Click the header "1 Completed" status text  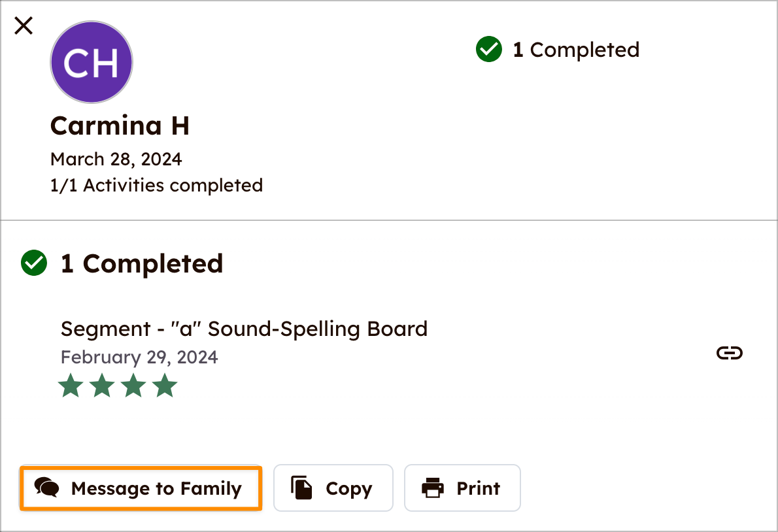point(576,50)
